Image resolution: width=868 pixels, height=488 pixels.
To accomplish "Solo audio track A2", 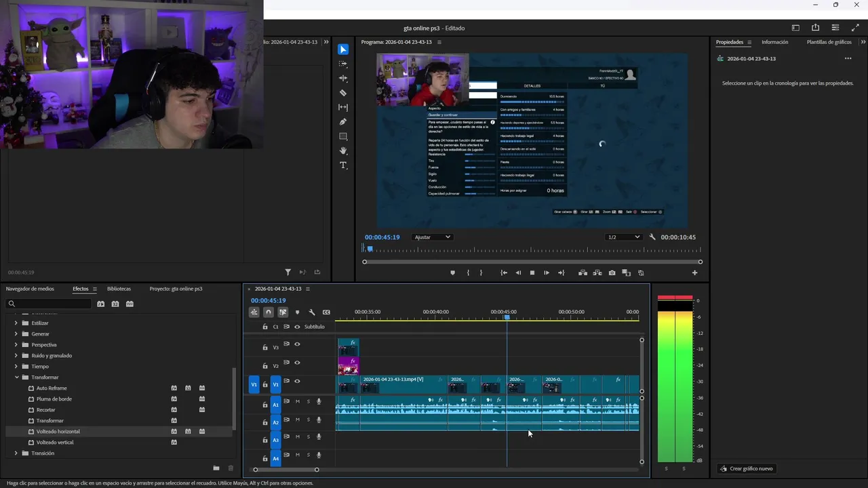I will coord(308,420).
